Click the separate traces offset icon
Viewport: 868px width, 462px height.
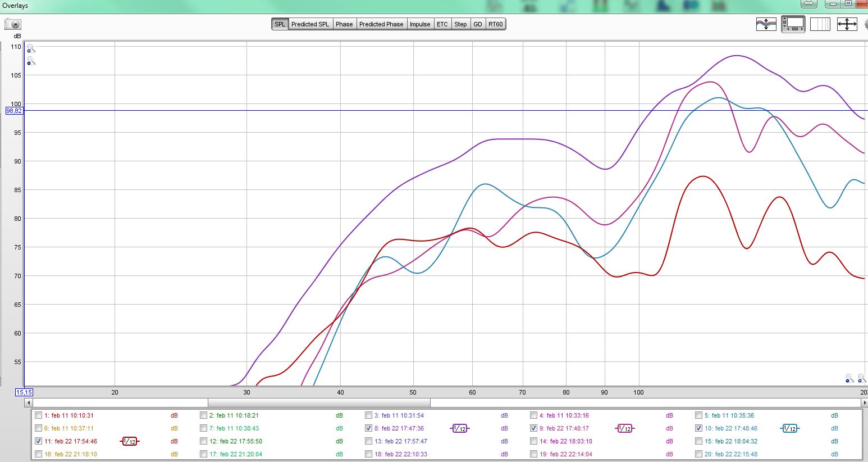tap(766, 24)
